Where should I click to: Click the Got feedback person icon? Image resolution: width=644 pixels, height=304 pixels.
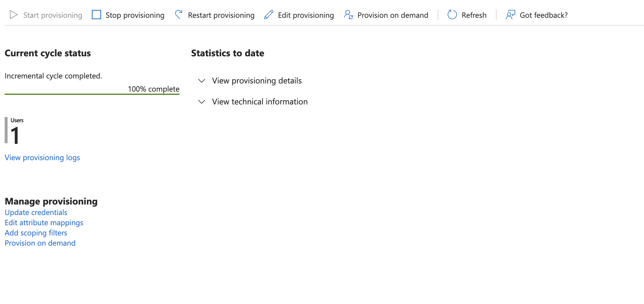click(511, 15)
